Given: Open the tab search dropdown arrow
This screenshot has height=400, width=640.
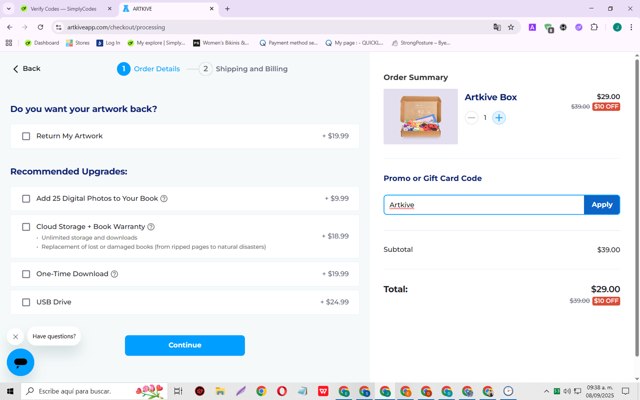Looking at the screenshot, I should [9, 9].
